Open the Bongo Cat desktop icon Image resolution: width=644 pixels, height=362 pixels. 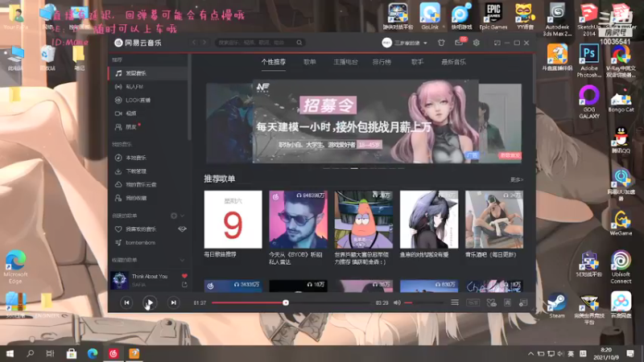pyautogui.click(x=621, y=101)
